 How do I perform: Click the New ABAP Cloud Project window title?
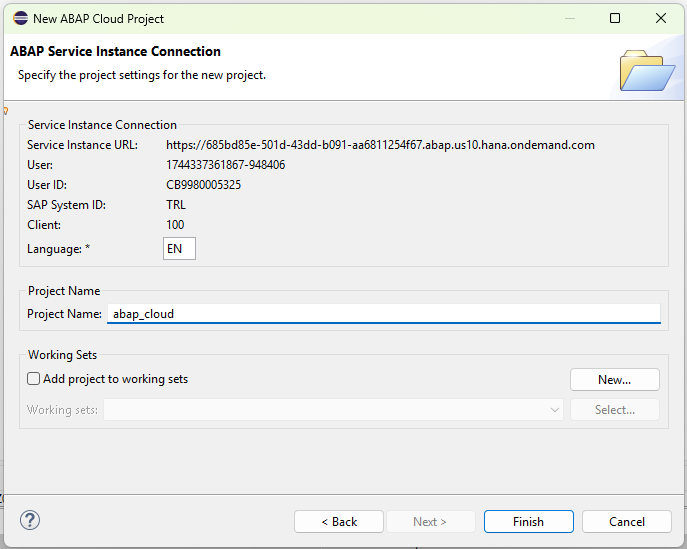99,19
